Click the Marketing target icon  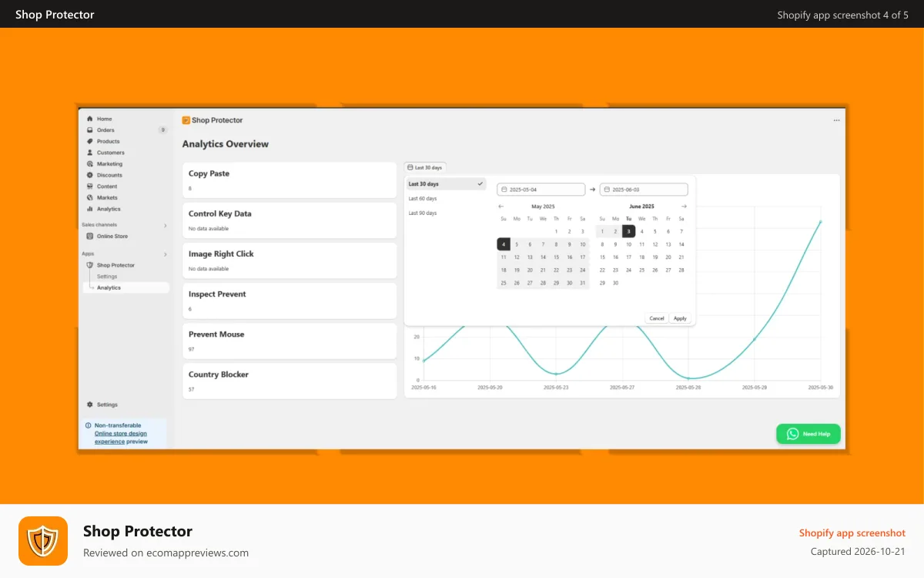(90, 163)
